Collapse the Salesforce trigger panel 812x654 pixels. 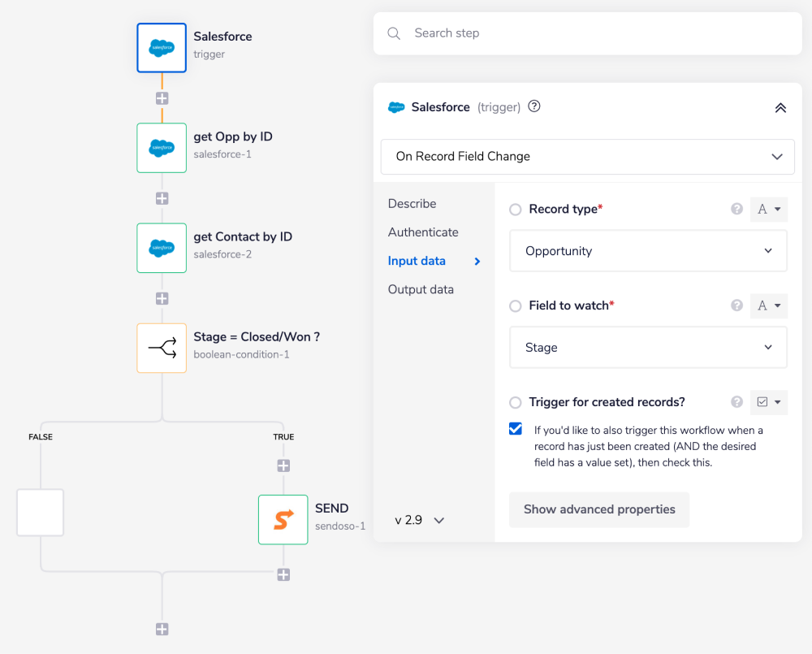point(780,107)
